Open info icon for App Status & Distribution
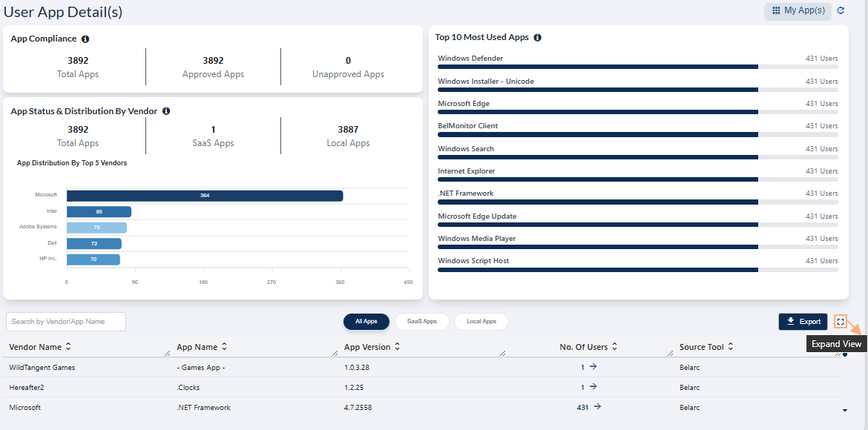Viewport: 868px width, 430px height. (x=166, y=111)
